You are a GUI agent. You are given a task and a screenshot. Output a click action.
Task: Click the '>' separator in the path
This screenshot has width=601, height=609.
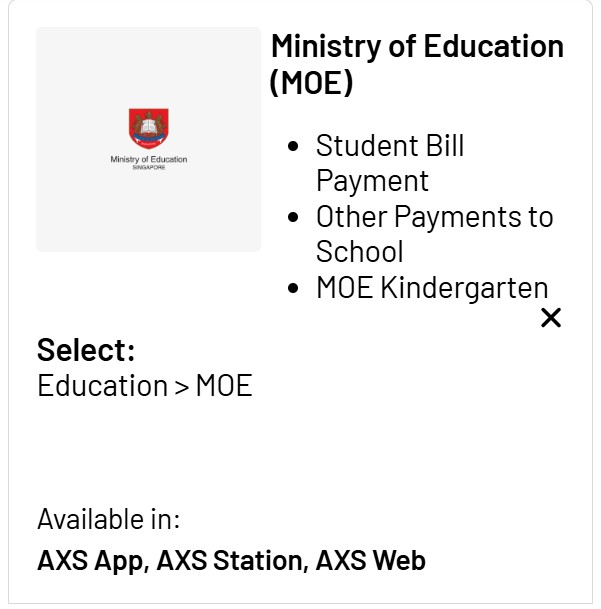tap(181, 386)
